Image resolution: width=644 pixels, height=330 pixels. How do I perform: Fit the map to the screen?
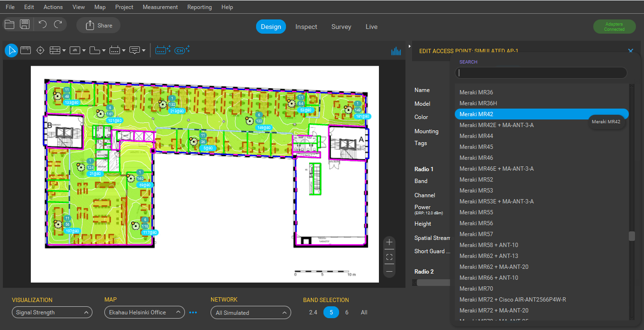point(389,257)
